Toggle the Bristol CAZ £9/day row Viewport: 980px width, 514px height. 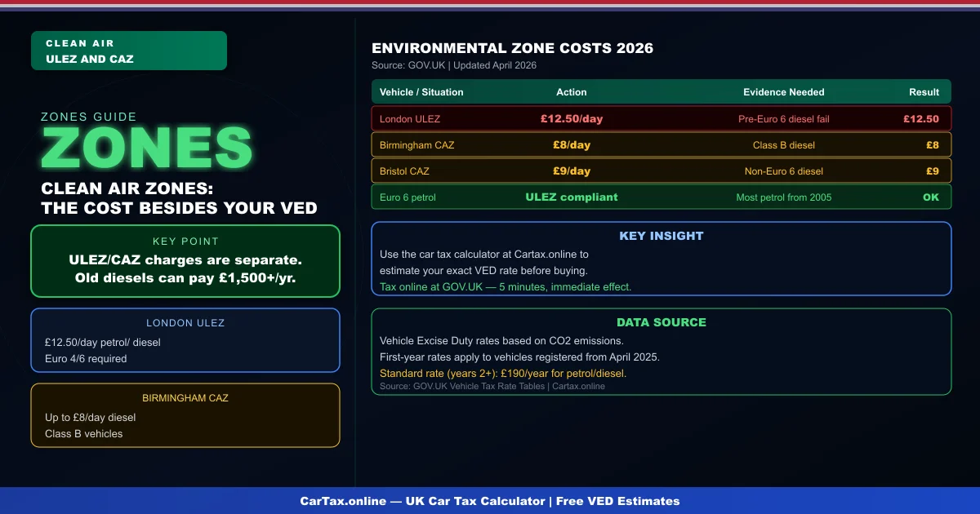pos(661,171)
